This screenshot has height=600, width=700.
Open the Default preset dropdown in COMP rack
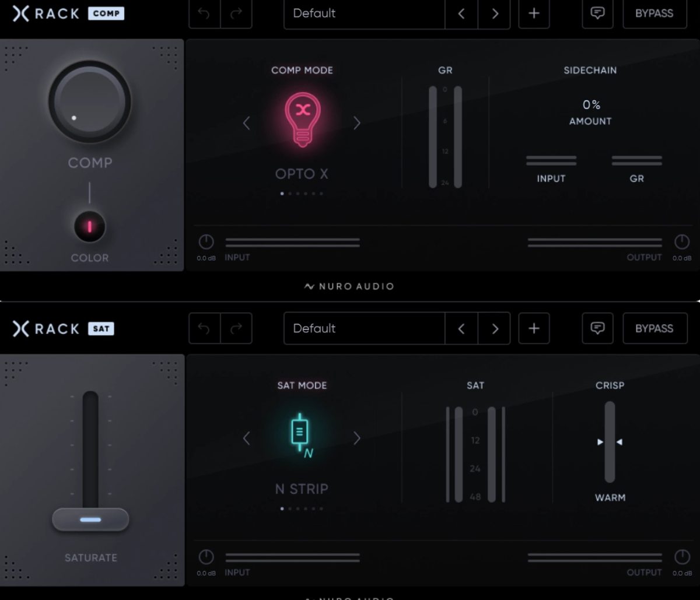(365, 13)
